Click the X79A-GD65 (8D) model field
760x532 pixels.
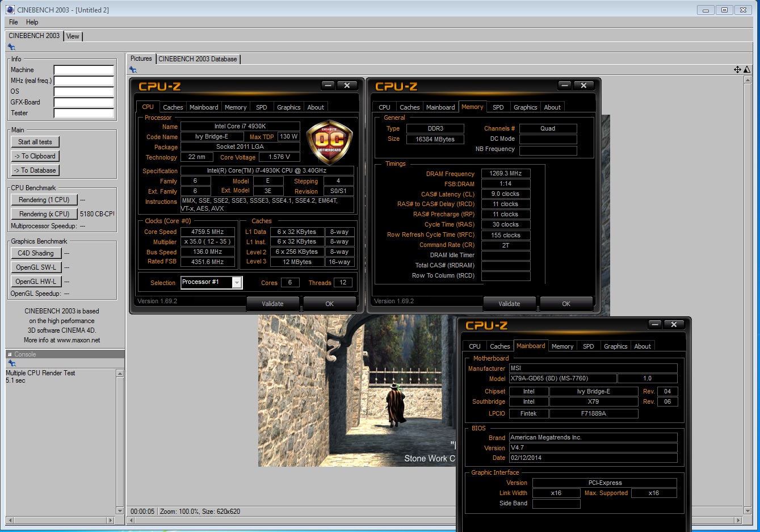tap(562, 378)
